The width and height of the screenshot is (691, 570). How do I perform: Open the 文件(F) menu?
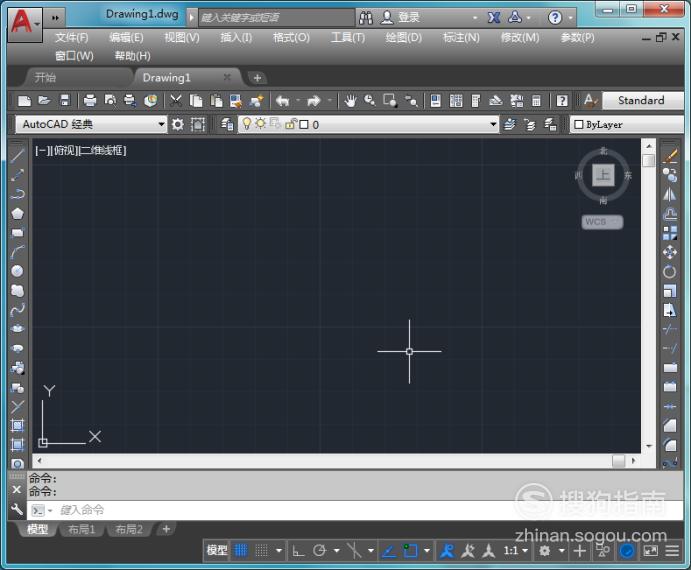point(71,38)
